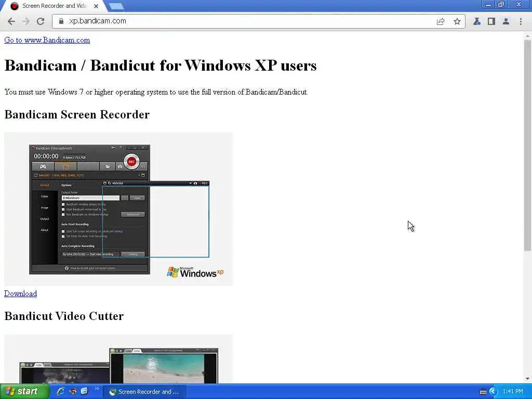View site info via the lock icon
Viewport: 532px width, 399px height.
(x=61, y=21)
